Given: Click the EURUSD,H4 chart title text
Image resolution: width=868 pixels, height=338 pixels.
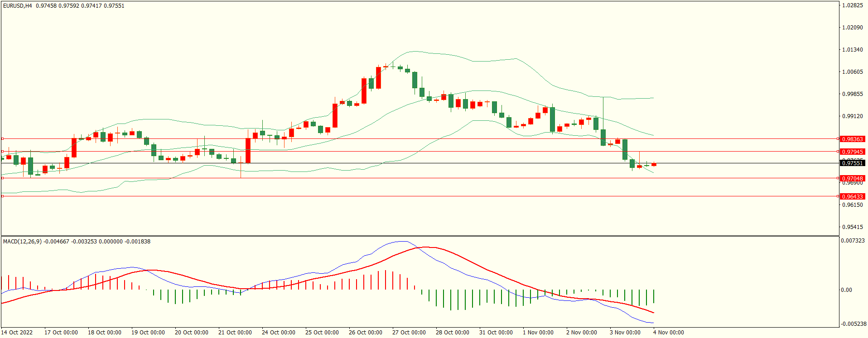Looking at the screenshot, I should pos(18,6).
